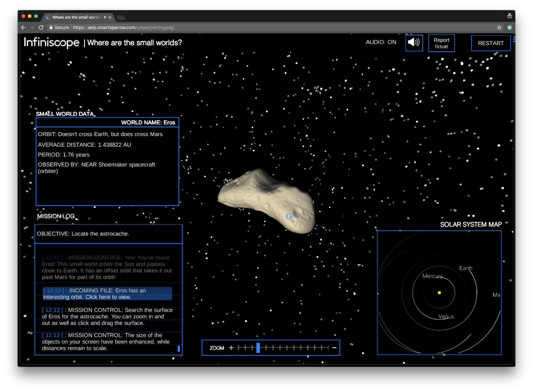
Task: Click the Sun in the solar system map
Action: coord(439,293)
